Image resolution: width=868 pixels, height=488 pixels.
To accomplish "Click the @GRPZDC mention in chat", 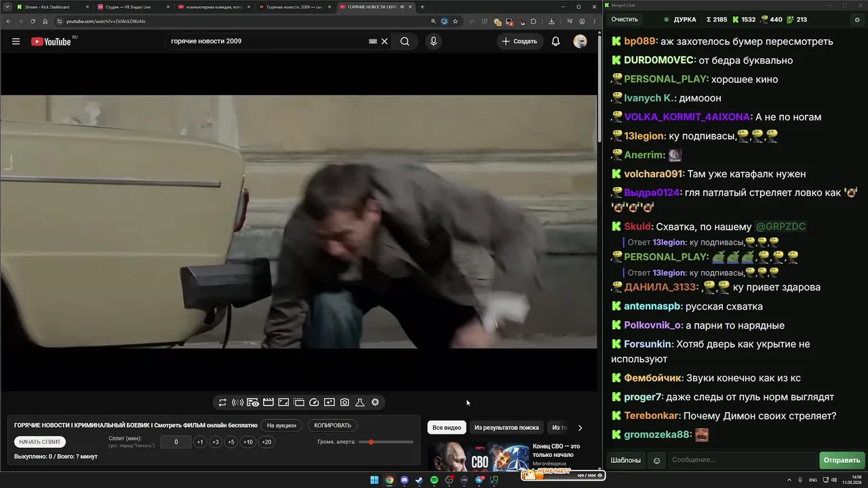I will coord(781,226).
